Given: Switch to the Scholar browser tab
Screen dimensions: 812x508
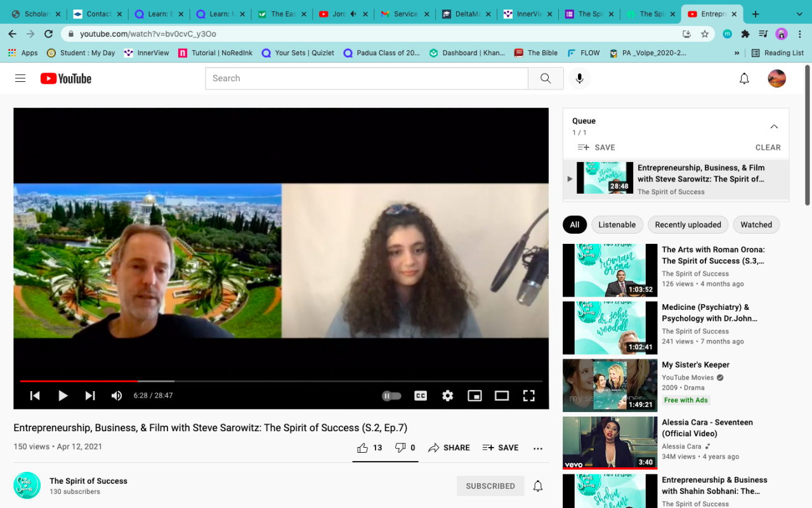Looking at the screenshot, I should pos(36,14).
